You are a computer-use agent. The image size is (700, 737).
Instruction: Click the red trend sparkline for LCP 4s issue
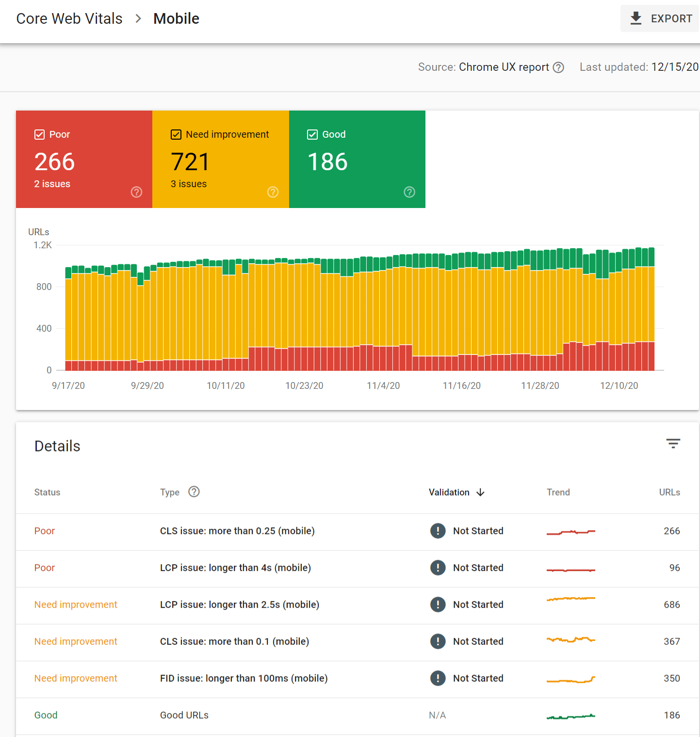[x=570, y=568]
